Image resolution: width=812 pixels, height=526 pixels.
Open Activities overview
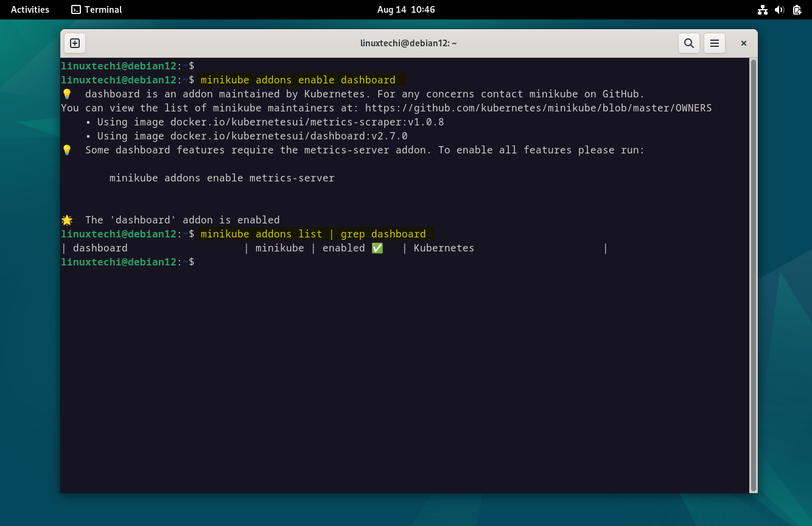30,10
